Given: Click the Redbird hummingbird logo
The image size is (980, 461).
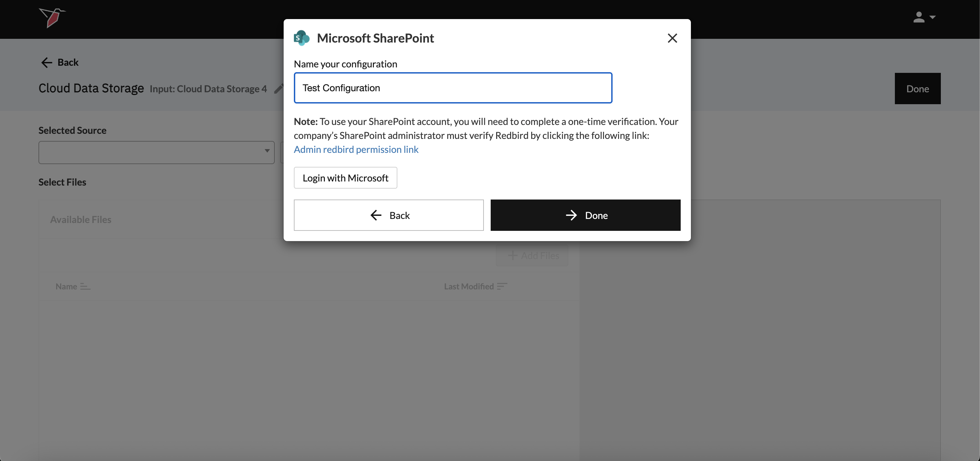Looking at the screenshot, I should pyautogui.click(x=52, y=17).
